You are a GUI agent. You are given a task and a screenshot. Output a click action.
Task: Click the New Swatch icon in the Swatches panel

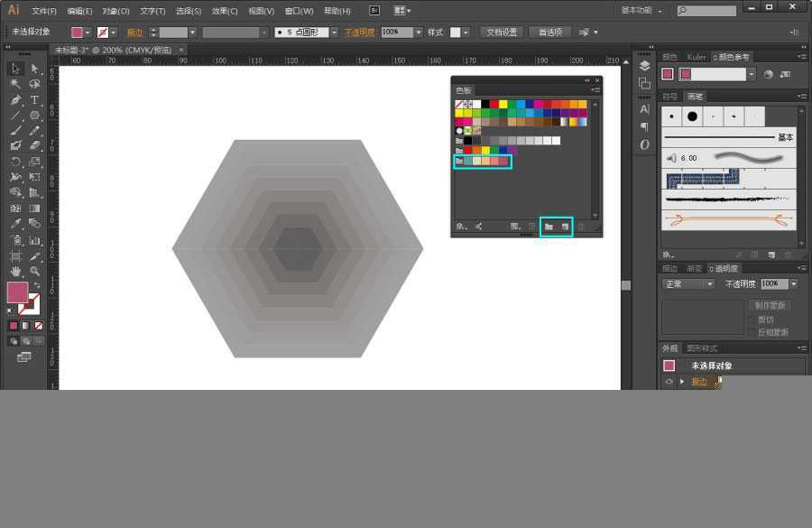pyautogui.click(x=565, y=227)
